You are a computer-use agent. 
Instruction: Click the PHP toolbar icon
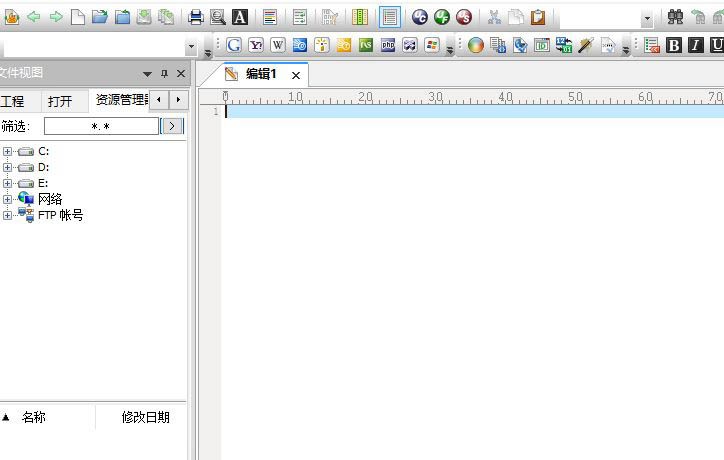click(x=388, y=45)
